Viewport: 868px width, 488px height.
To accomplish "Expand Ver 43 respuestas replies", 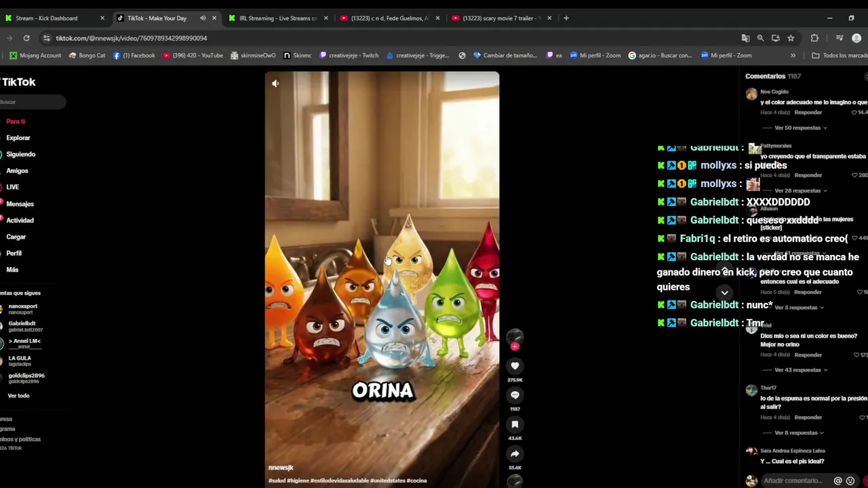I will (800, 370).
